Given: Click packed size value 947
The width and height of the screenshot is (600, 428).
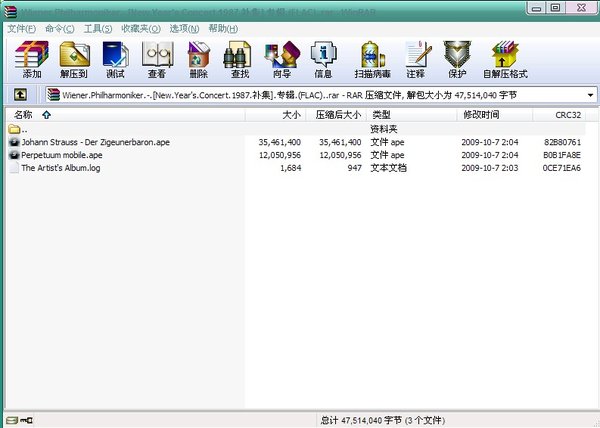Looking at the screenshot, I should pos(355,168).
